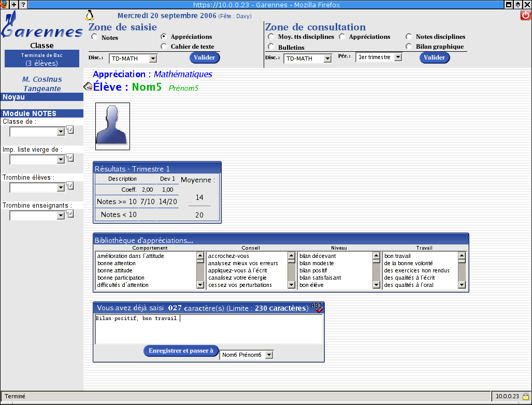532x405 pixels.
Task: Open the Noyau menu section
Action: (x=41, y=97)
